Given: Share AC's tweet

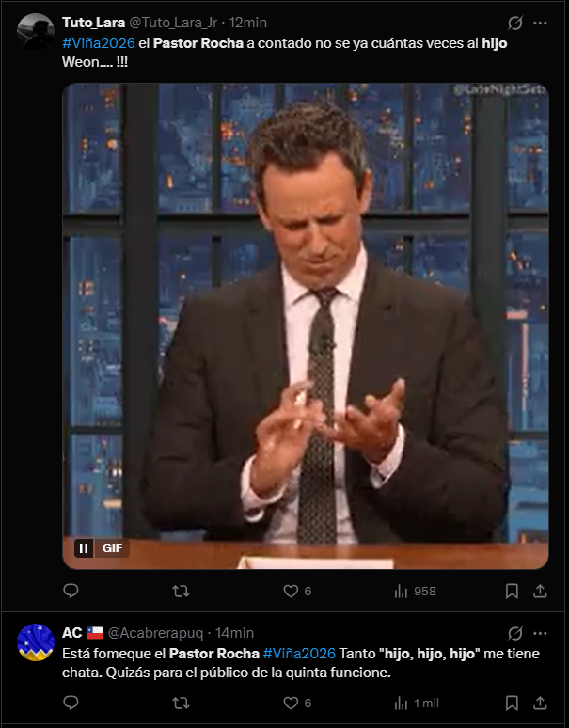Looking at the screenshot, I should [x=540, y=703].
